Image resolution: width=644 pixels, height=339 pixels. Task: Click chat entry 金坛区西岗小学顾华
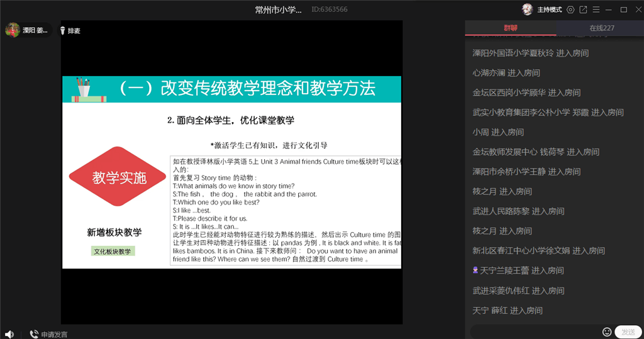tap(526, 92)
